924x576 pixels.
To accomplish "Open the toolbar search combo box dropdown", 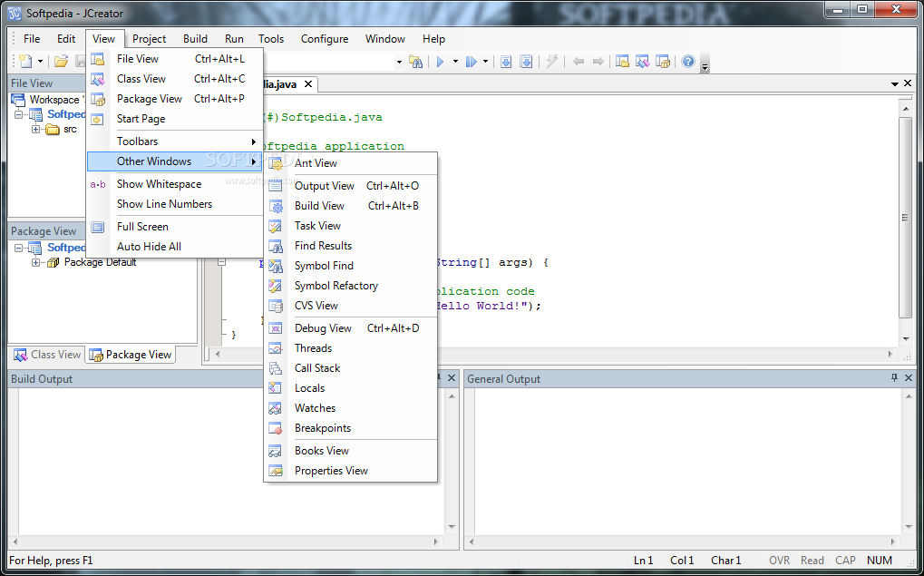I will pos(399,62).
